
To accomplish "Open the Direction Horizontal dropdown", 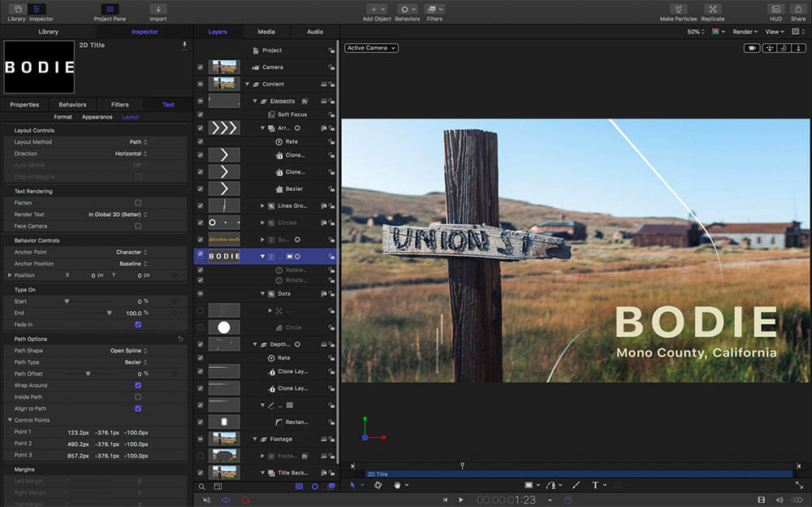I will click(131, 154).
